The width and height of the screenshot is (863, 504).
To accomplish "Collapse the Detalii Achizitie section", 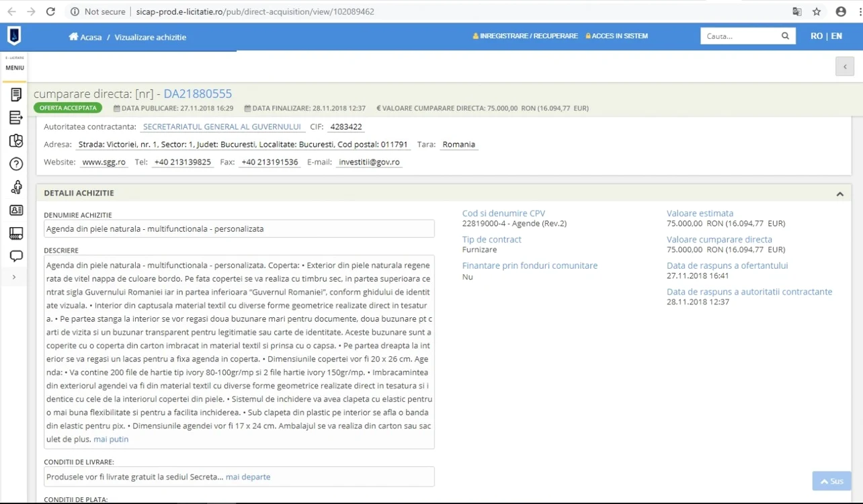I will pyautogui.click(x=839, y=194).
